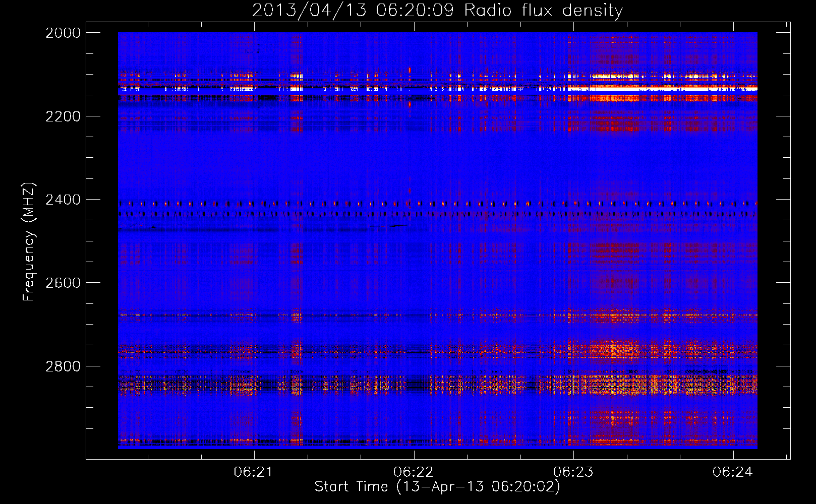This screenshot has width=816, height=504.
Task: Select the 2600 frequency axis label
Action: pyautogui.click(x=63, y=283)
